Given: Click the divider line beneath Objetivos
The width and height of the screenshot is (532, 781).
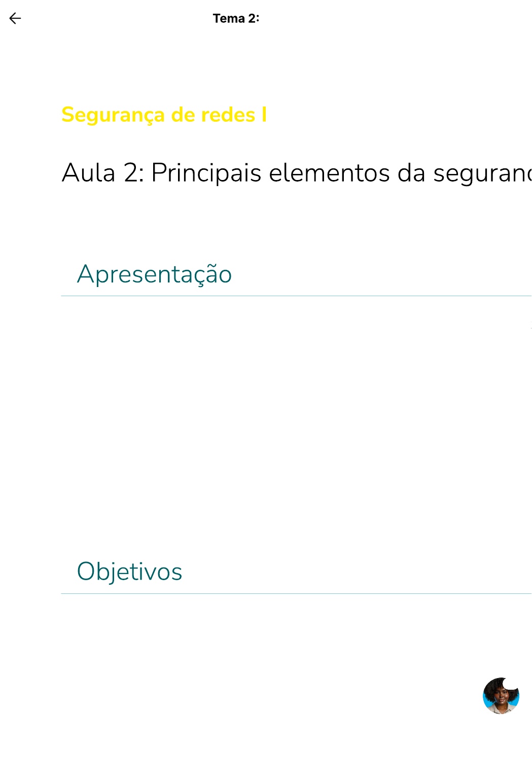Looking at the screenshot, I should point(296,593).
